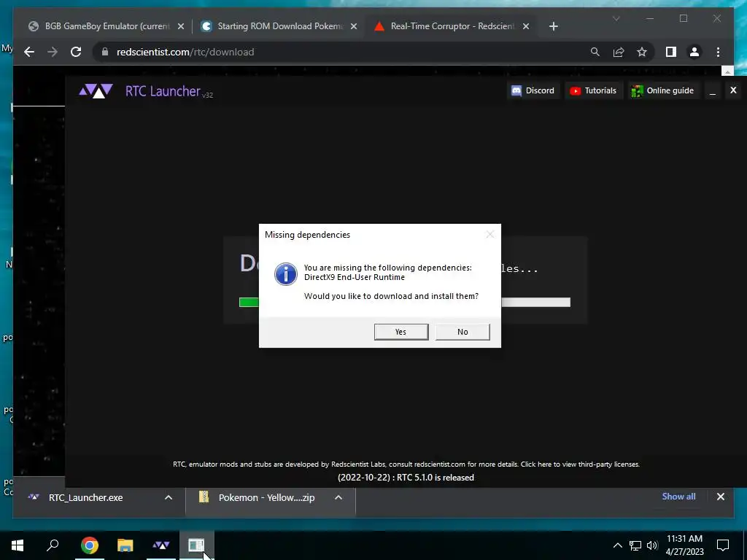This screenshot has height=560, width=747.
Task: Share this page icon
Action: [619, 52]
